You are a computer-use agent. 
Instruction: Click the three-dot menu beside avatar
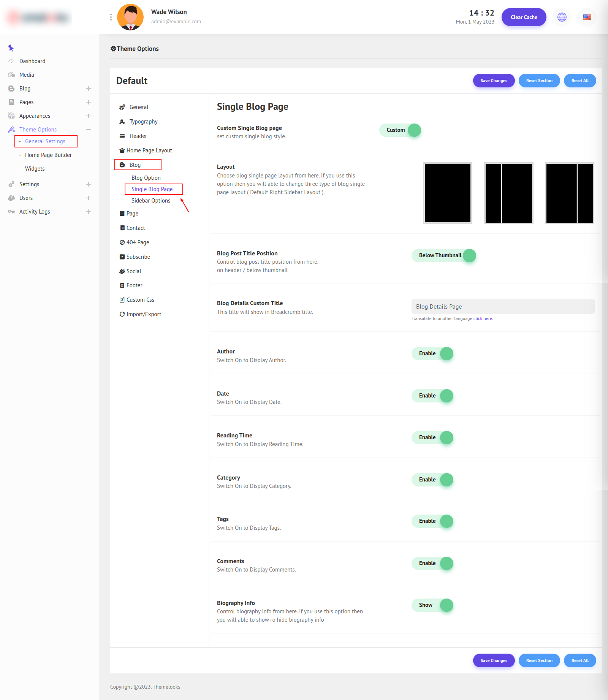[x=111, y=17]
